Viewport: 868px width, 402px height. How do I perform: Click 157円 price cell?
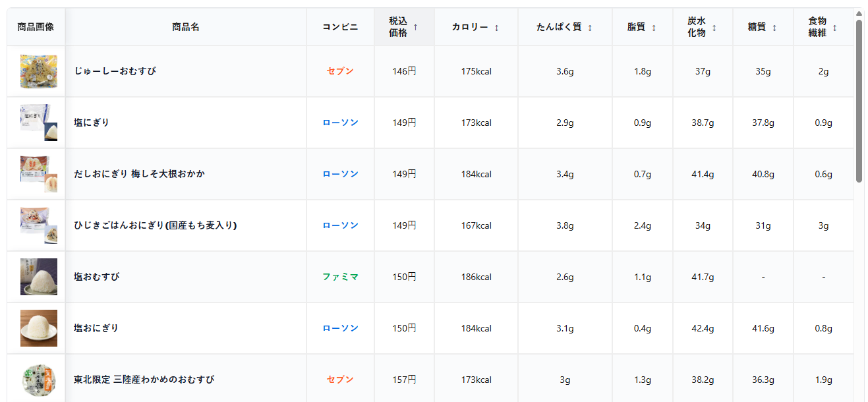pyautogui.click(x=404, y=380)
